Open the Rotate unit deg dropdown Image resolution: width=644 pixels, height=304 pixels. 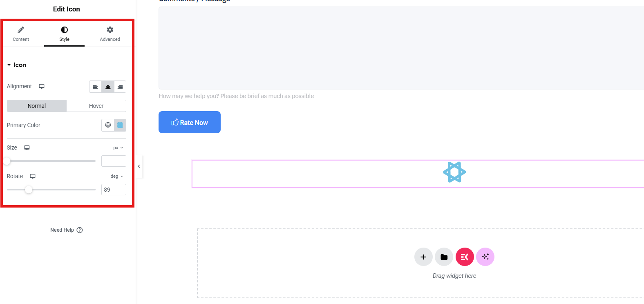pyautogui.click(x=116, y=177)
